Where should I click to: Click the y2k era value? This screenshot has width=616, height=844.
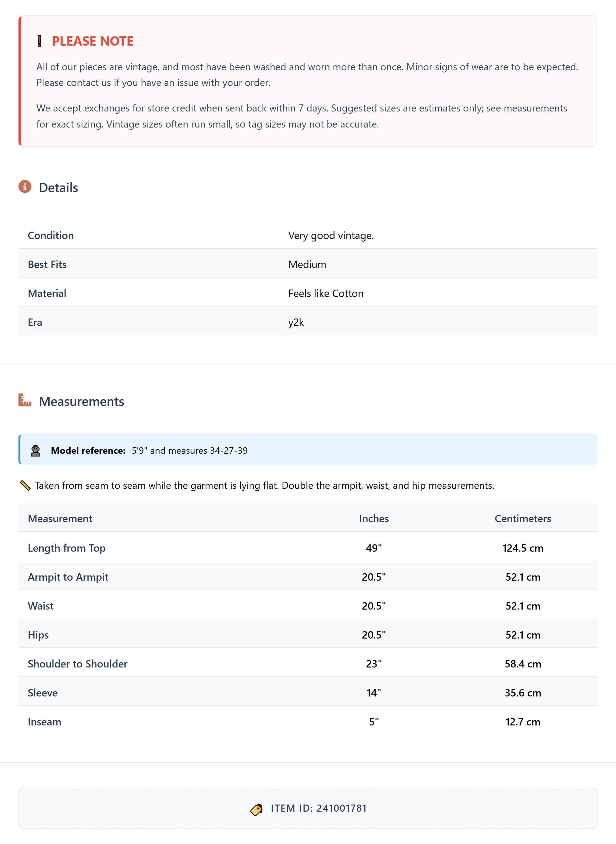[296, 323]
